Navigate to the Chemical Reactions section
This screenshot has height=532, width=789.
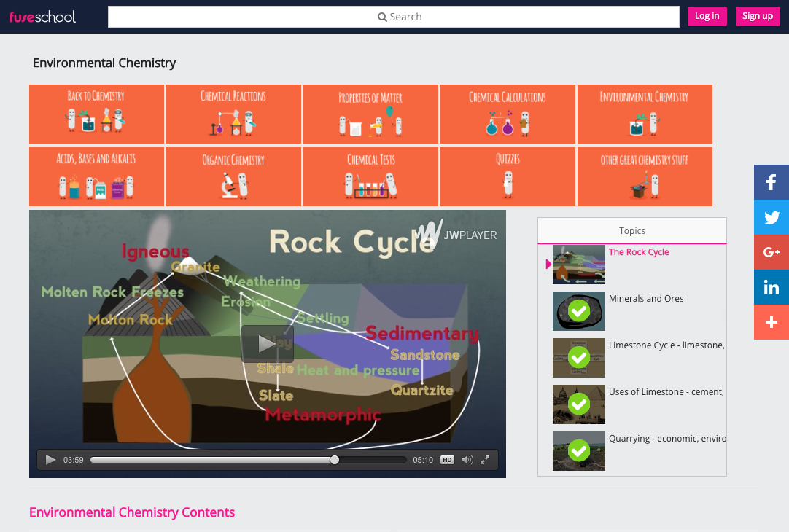pyautogui.click(x=233, y=114)
